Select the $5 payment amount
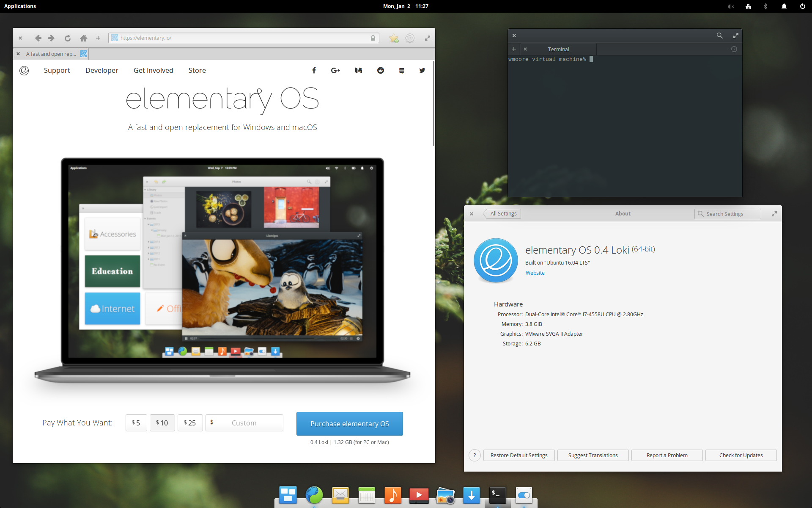812x508 pixels. click(136, 423)
